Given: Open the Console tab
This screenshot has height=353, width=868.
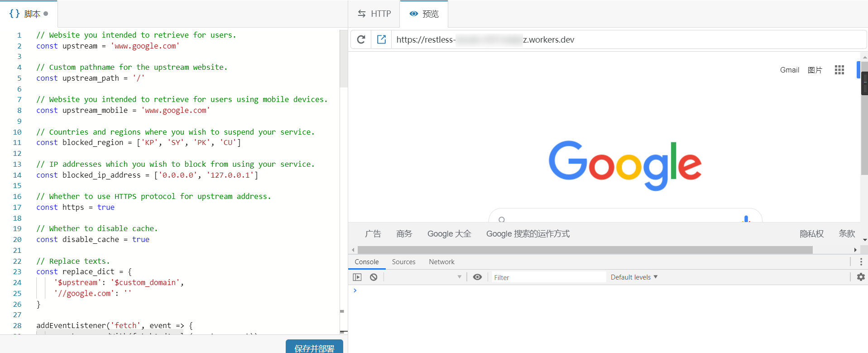Looking at the screenshot, I should tap(367, 262).
